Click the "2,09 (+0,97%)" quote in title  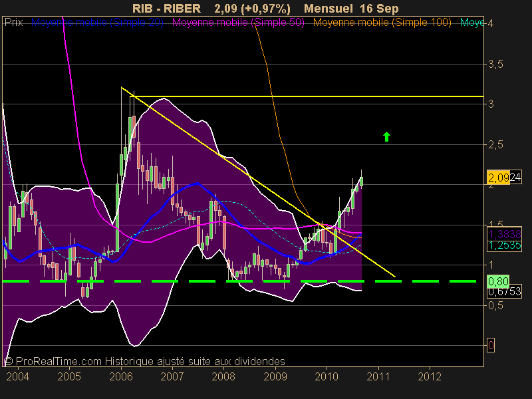pos(253,9)
